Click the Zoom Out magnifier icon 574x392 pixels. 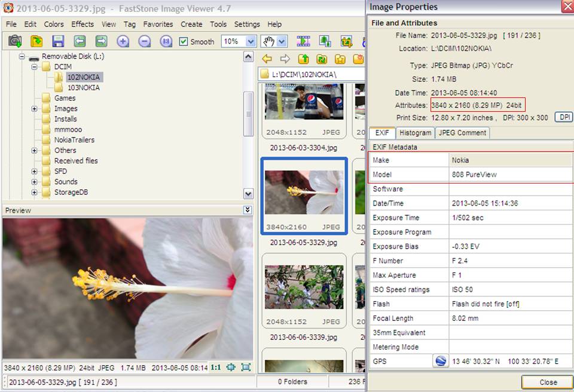coord(144,41)
